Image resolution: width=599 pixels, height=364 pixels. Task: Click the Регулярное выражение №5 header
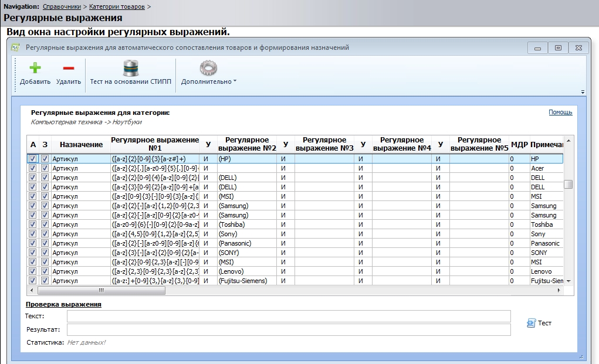pos(479,144)
